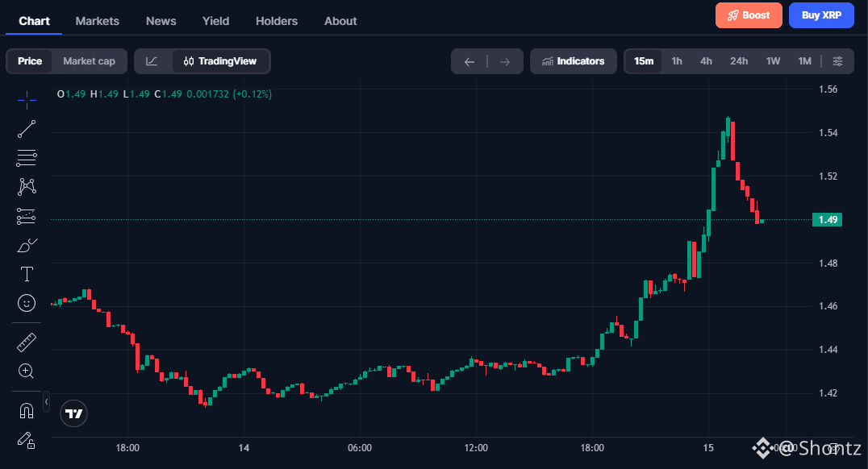Click the Buy XRP button
Image resolution: width=868 pixels, height=469 pixels.
coord(821,15)
